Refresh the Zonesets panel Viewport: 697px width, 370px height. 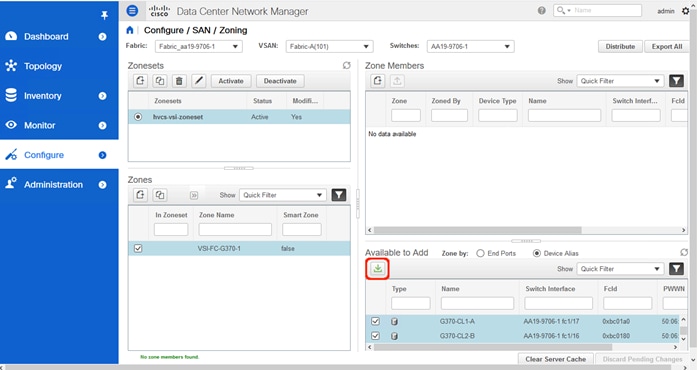click(346, 65)
